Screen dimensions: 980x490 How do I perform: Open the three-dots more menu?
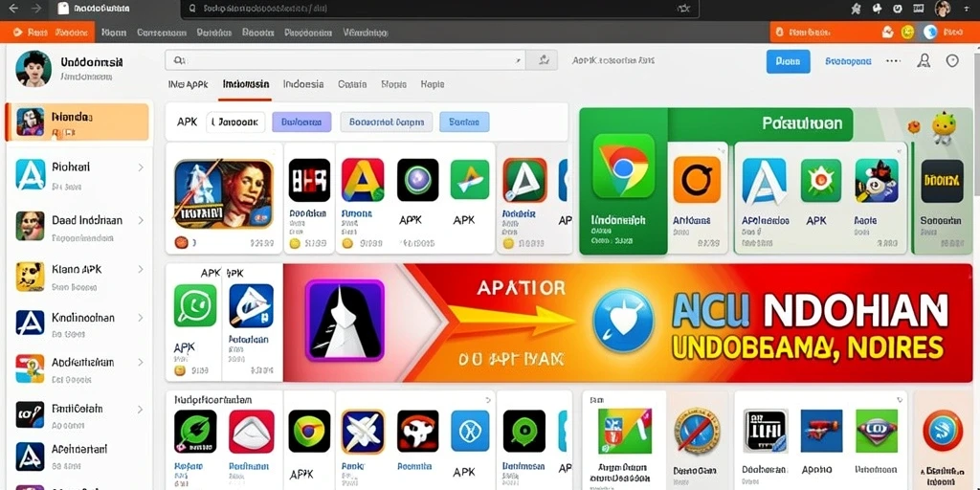click(x=893, y=60)
